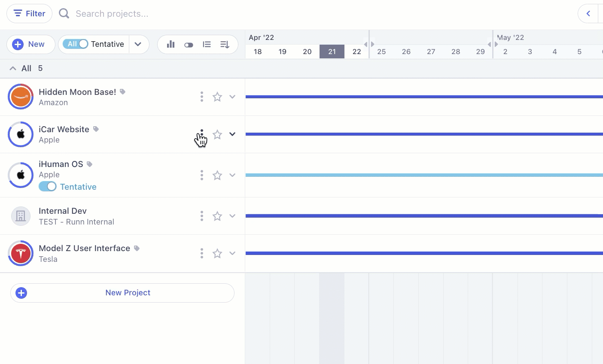Favorite the Model Z User Interface project
This screenshot has width=603, height=364.
point(217,254)
